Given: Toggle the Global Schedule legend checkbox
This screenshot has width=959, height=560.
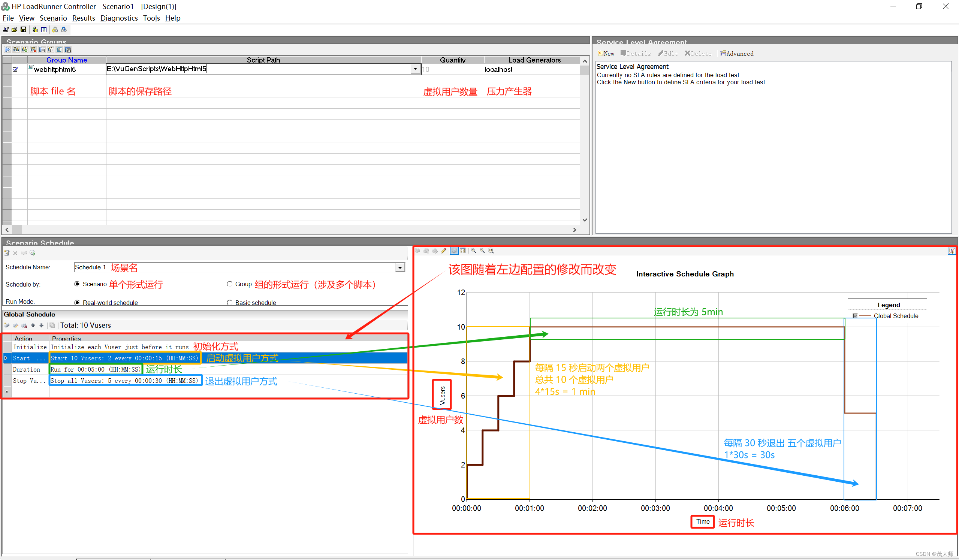Looking at the screenshot, I should pos(856,316).
